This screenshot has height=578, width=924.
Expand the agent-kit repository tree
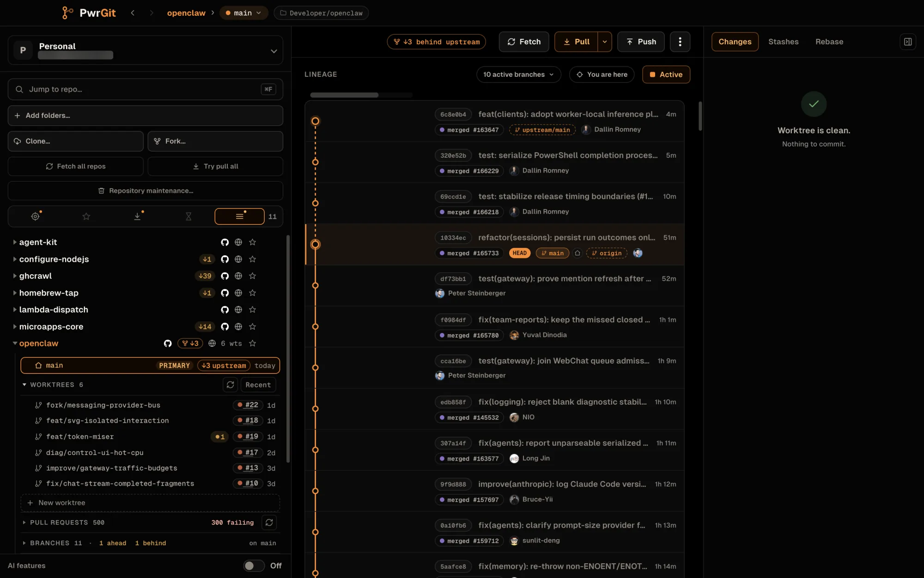coord(15,242)
